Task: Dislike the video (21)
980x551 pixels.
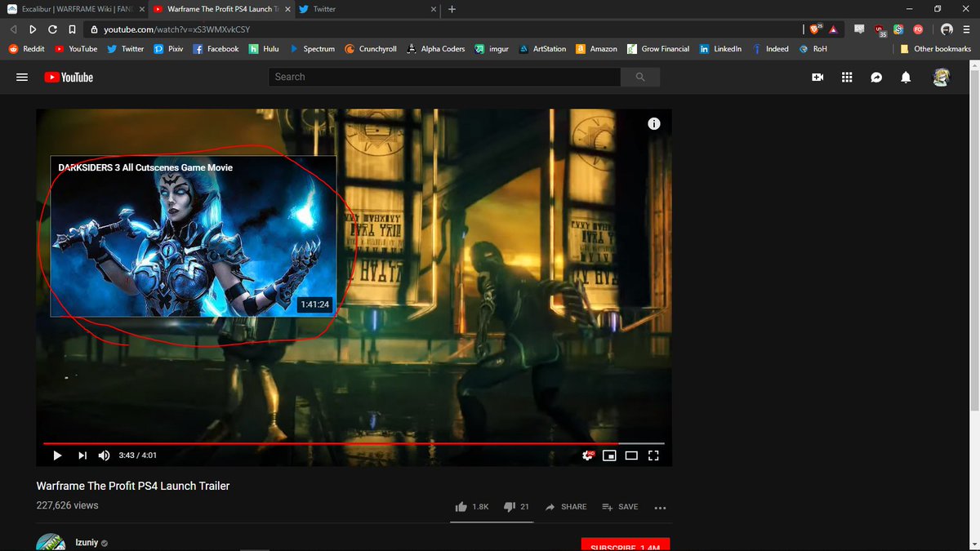Action: 516,507
